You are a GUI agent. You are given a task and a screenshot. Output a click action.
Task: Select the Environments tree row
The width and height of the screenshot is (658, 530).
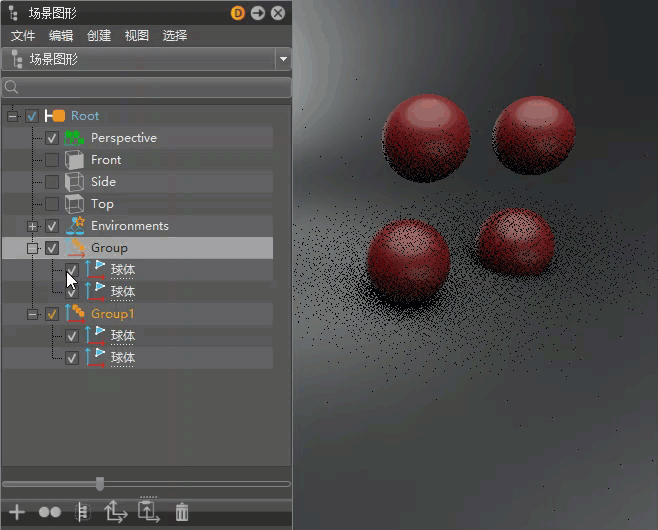point(138,226)
